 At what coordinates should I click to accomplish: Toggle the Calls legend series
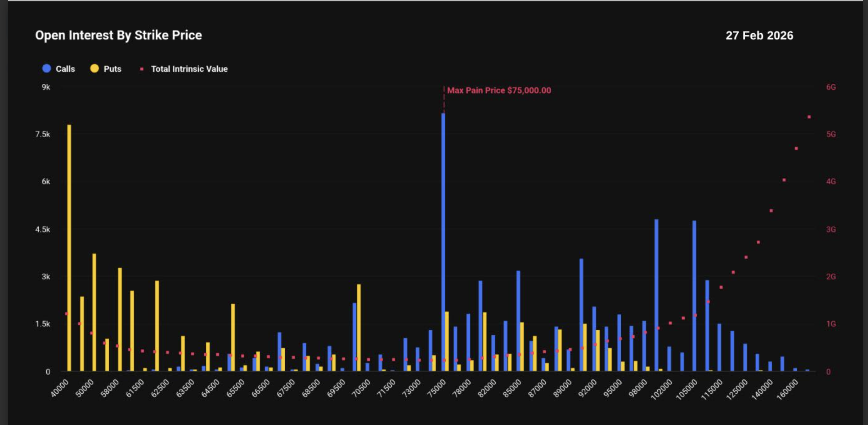click(65, 69)
